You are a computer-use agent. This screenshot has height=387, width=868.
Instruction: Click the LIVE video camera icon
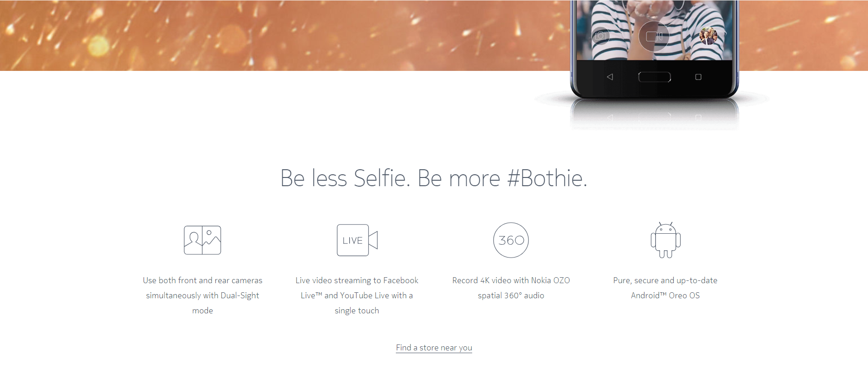(357, 240)
